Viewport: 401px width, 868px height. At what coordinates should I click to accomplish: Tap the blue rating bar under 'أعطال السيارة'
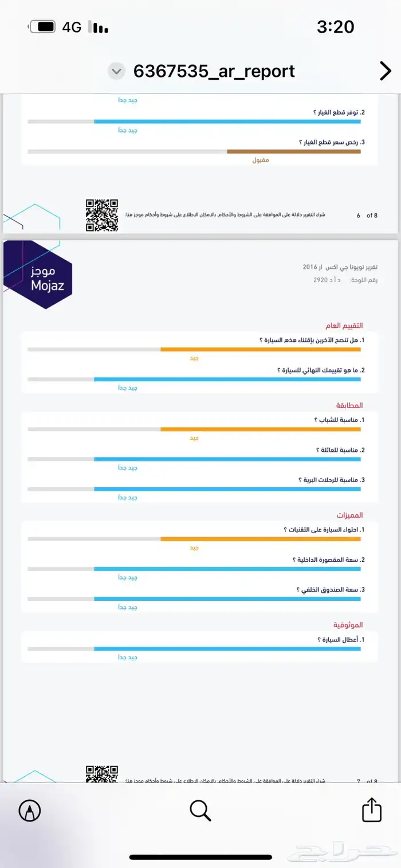pyautogui.click(x=227, y=648)
